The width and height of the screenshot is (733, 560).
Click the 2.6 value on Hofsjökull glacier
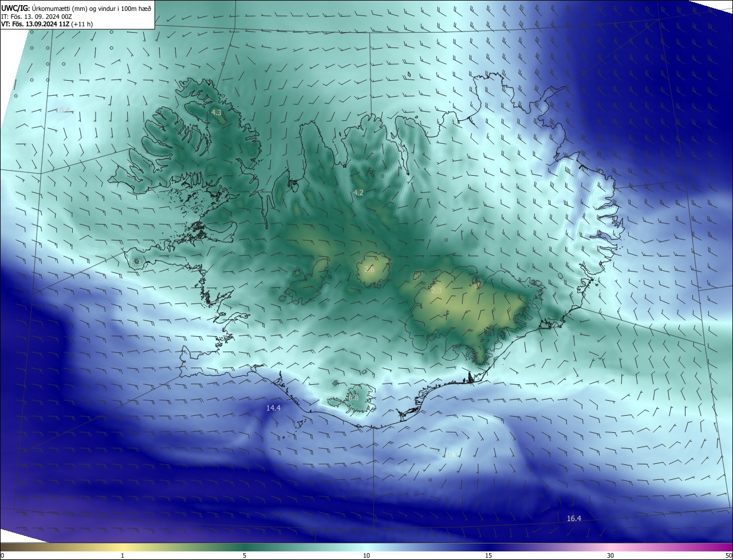370,269
